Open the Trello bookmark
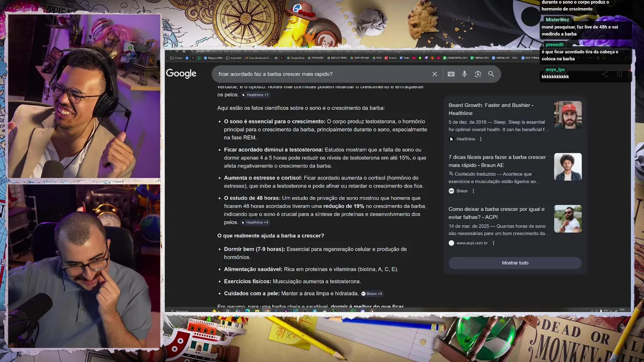This screenshot has height=362, width=644. click(x=405, y=58)
